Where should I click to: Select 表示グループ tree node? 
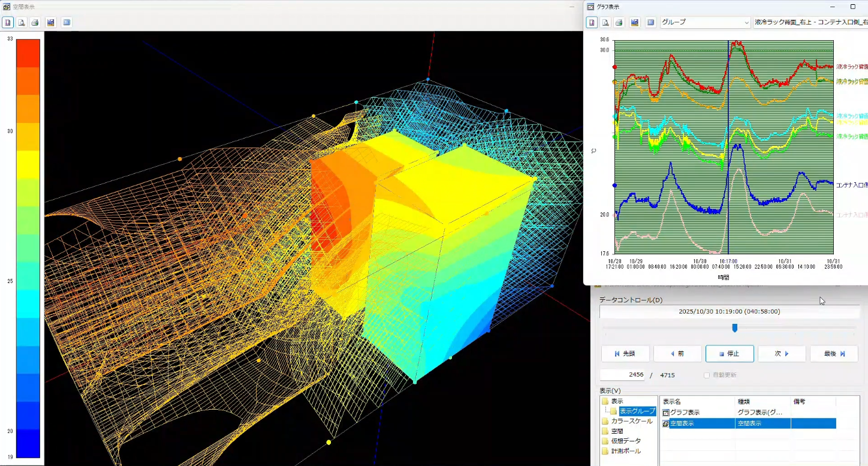pos(637,411)
